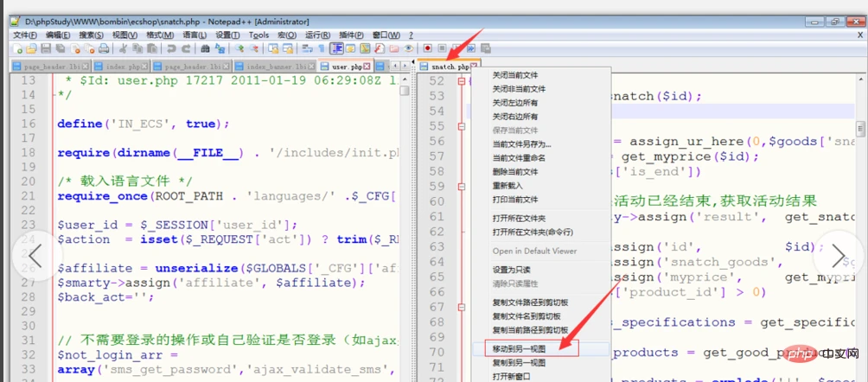Click the Copy toolbar icon
The width and height of the screenshot is (868, 382).
click(x=137, y=48)
